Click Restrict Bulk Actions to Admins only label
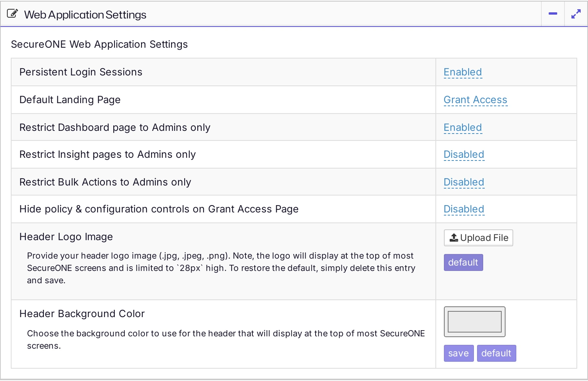 point(105,182)
